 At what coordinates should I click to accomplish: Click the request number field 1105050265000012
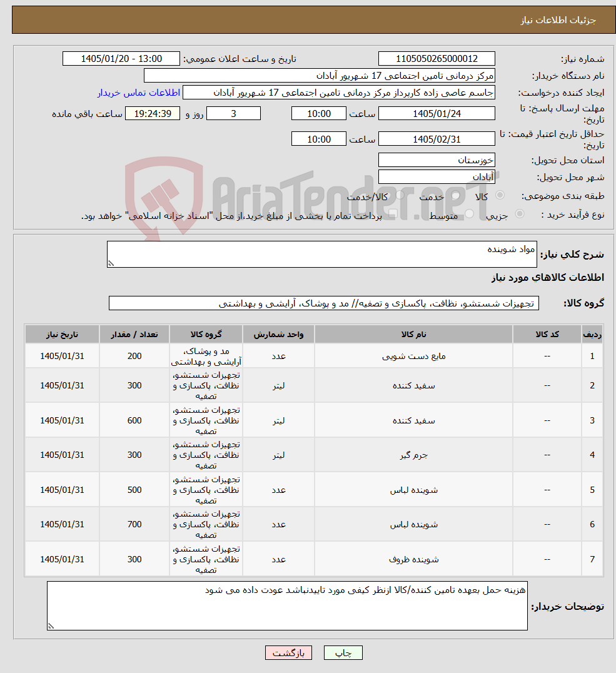coord(437,59)
